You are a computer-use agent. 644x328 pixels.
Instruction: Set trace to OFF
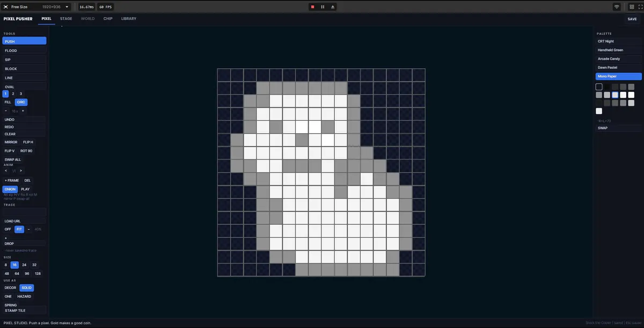(8, 229)
